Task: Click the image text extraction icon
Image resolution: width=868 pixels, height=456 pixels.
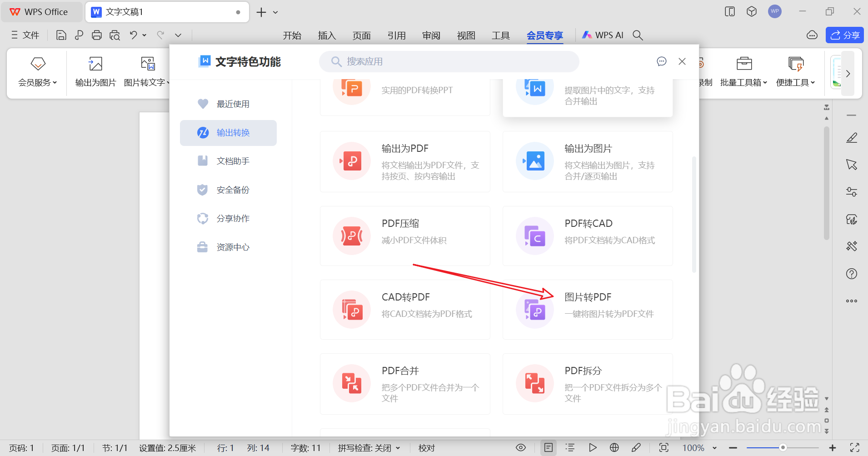Action: 535,90
